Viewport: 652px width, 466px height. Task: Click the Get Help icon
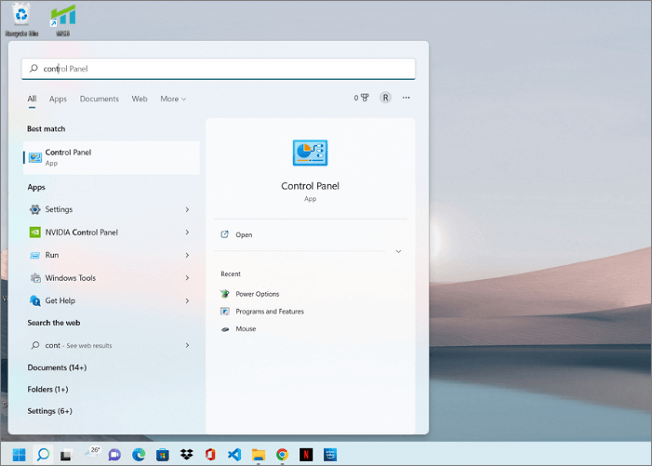35,301
